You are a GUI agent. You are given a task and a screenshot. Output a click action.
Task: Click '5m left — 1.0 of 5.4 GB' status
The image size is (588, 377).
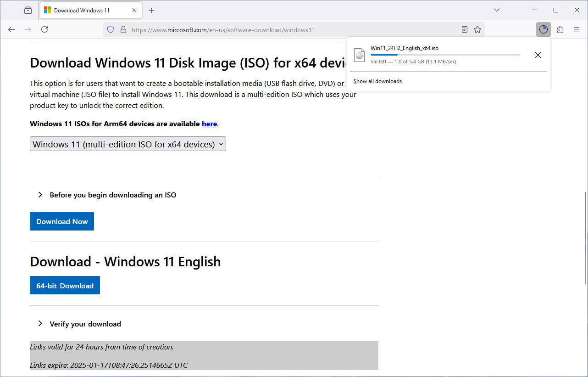[413, 62]
